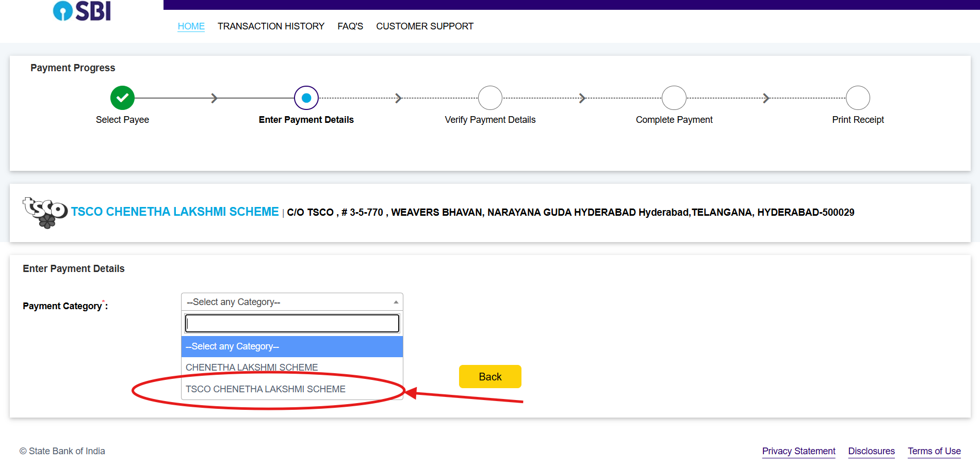Image resolution: width=980 pixels, height=463 pixels.
Task: Click the Payment Category field label
Action: tap(65, 306)
